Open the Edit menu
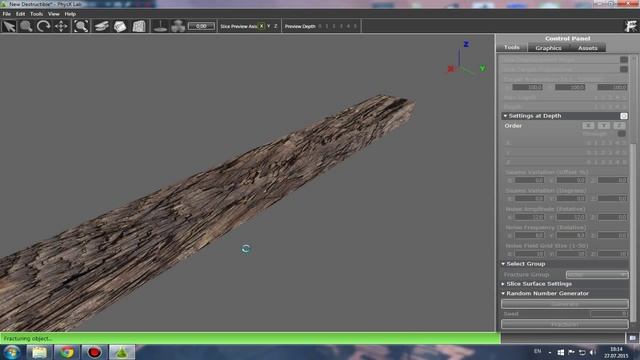This screenshot has height=360, width=640. point(20,14)
